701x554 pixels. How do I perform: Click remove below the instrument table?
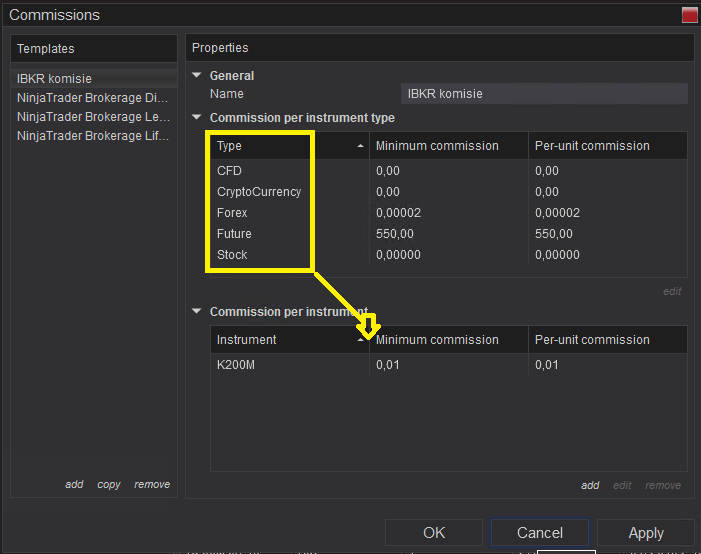[x=663, y=485]
